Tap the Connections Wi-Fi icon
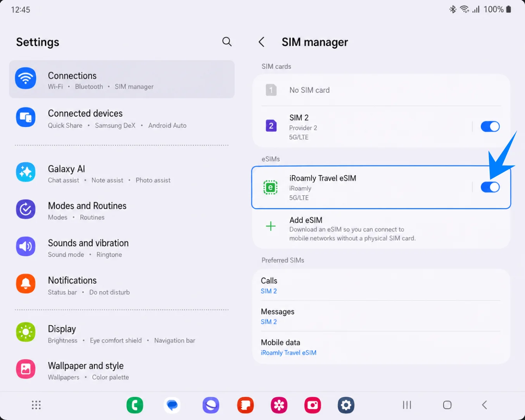This screenshot has width=525, height=420. (26, 78)
